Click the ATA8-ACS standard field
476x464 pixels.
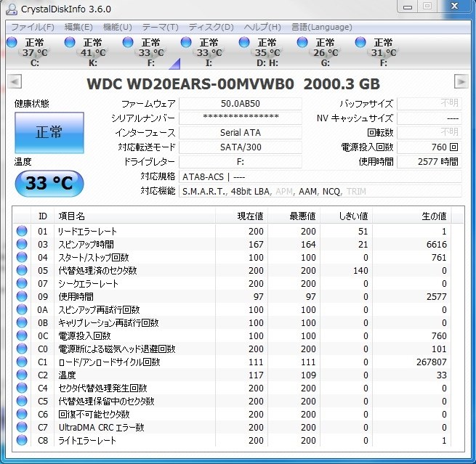tap(320, 176)
